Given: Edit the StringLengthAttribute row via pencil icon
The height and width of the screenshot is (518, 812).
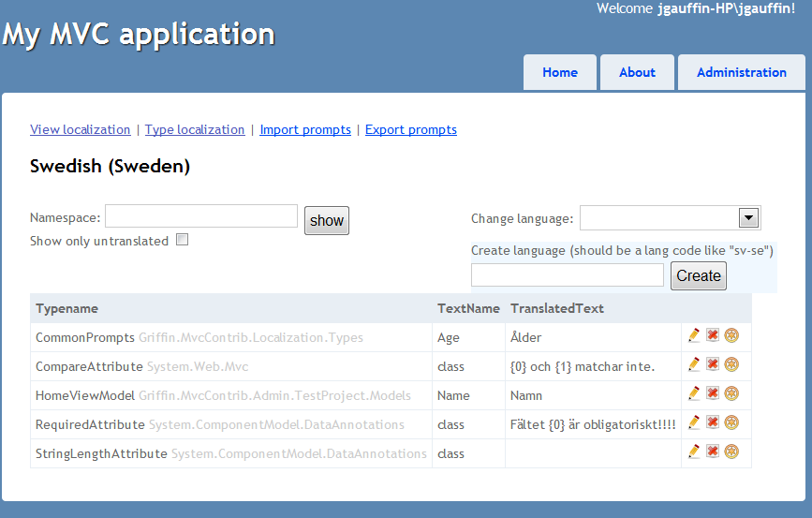Looking at the screenshot, I should 694,451.
